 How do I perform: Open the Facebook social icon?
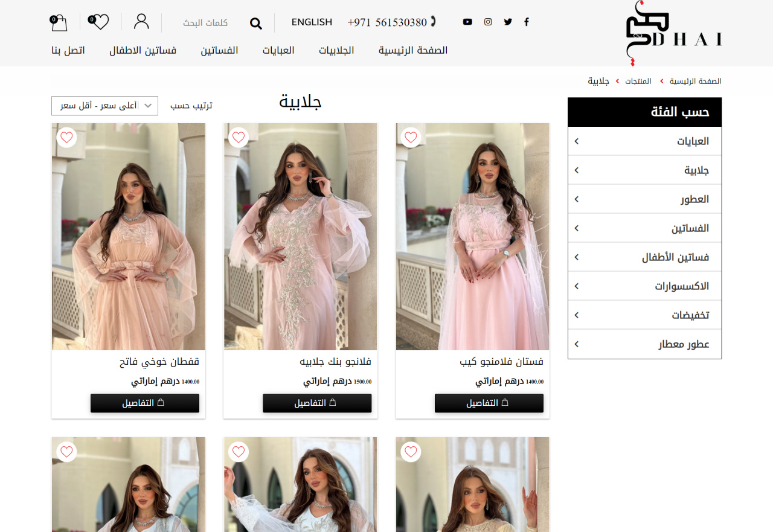[x=527, y=22]
